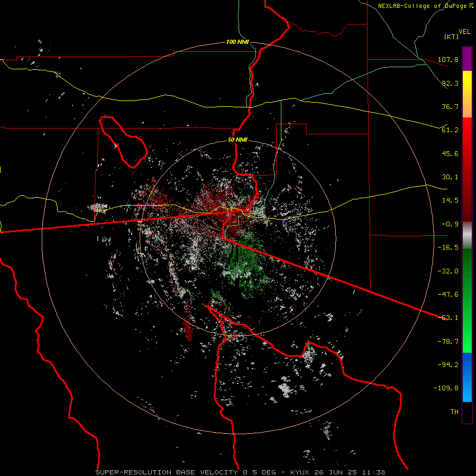476x476 pixels.
Task: Click the 107.8 legend value
Action: click(x=448, y=59)
